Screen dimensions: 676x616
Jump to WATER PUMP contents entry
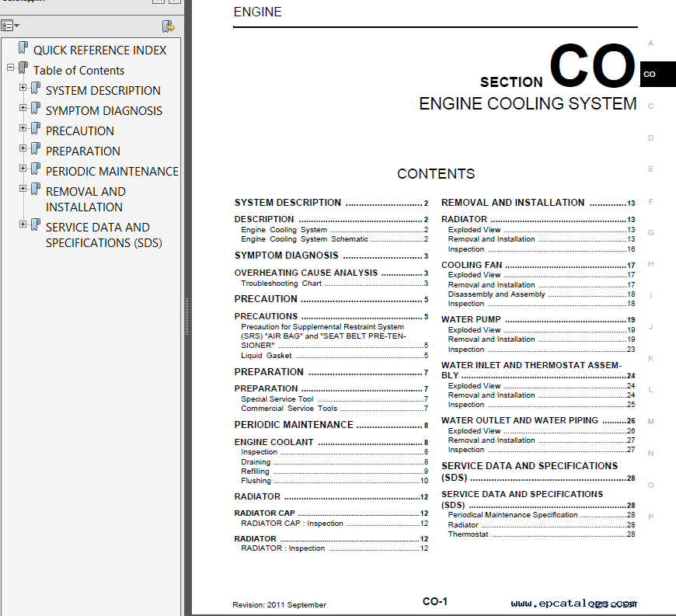coord(538,320)
